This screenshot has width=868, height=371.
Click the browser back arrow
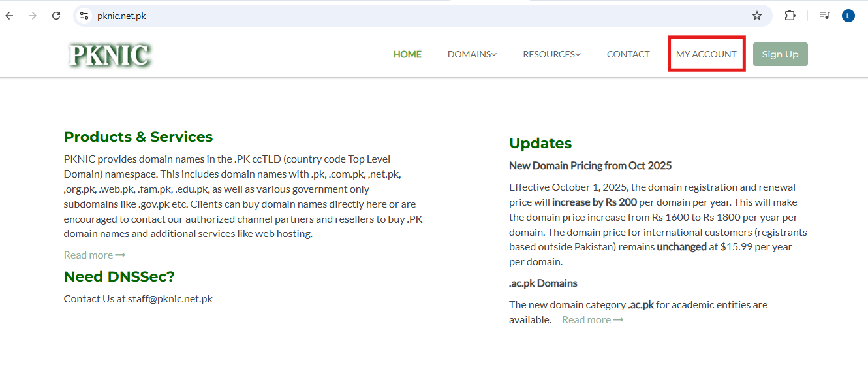[9, 16]
